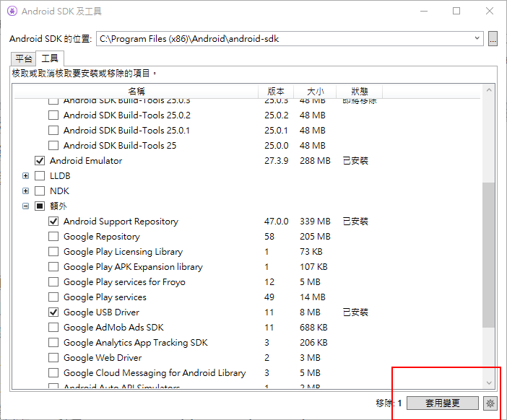Expand the NDK tree node

coord(25,191)
